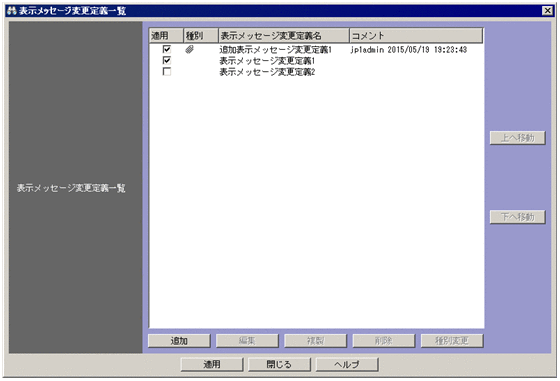Click the コメント column header
This screenshot has height=381, width=560.
click(416, 36)
